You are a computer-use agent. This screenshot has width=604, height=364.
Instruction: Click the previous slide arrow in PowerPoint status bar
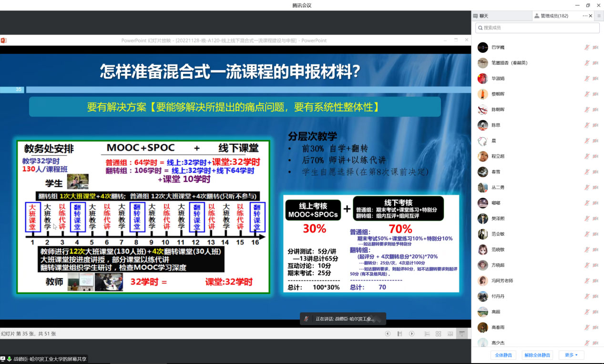click(388, 334)
